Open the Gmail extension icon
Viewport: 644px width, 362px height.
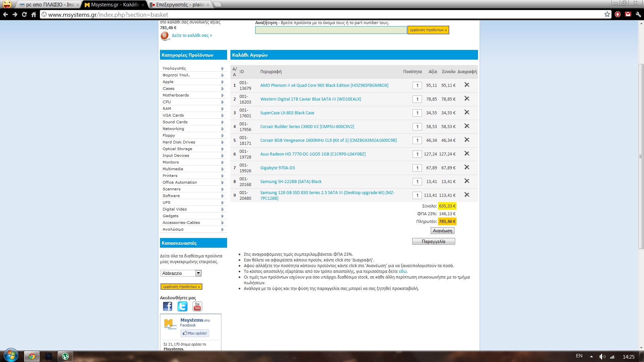coord(628,14)
